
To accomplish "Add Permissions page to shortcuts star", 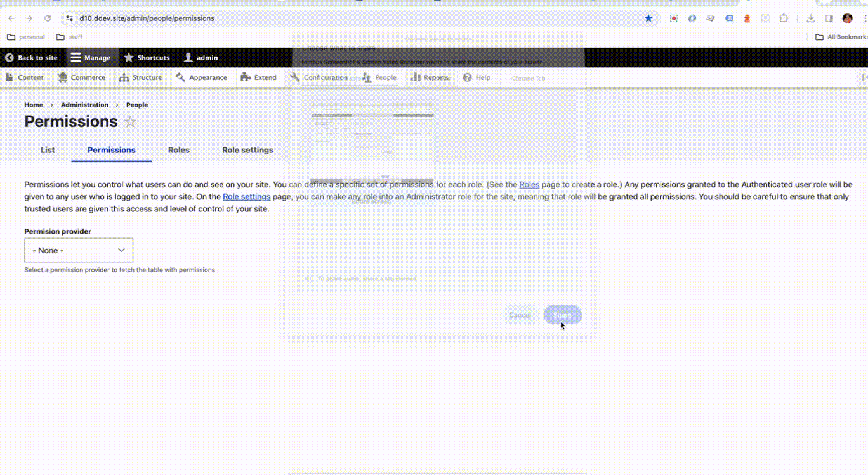I will [130, 122].
